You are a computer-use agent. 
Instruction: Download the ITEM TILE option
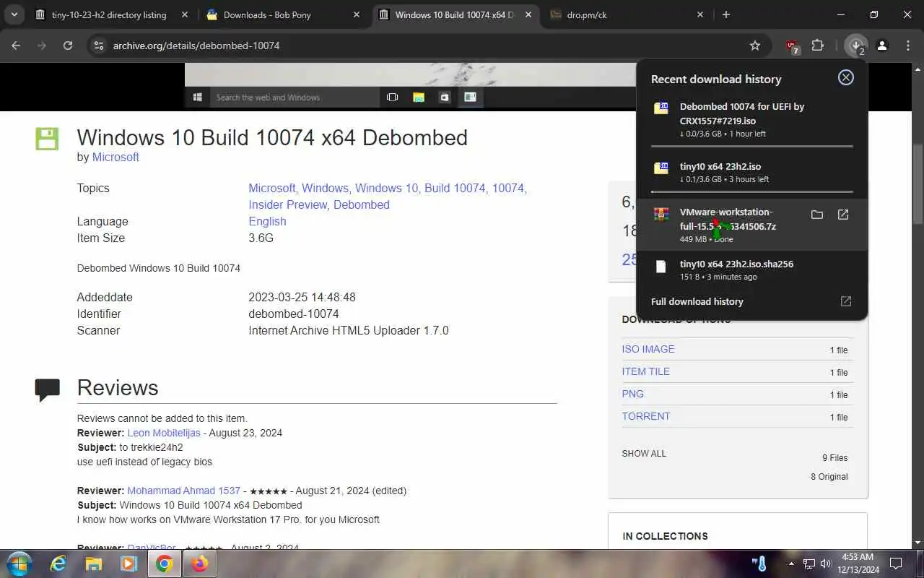pyautogui.click(x=645, y=371)
